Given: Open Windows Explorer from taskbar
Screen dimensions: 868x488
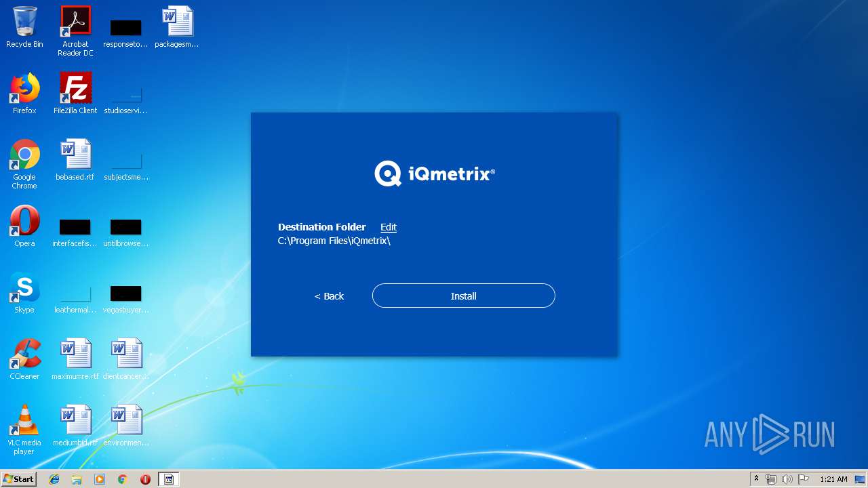Looking at the screenshot, I should point(77,479).
